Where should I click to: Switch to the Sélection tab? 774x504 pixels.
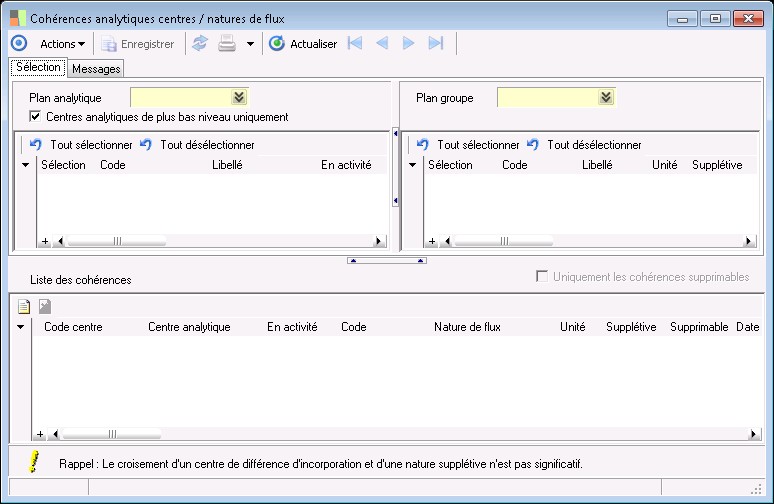click(38, 67)
